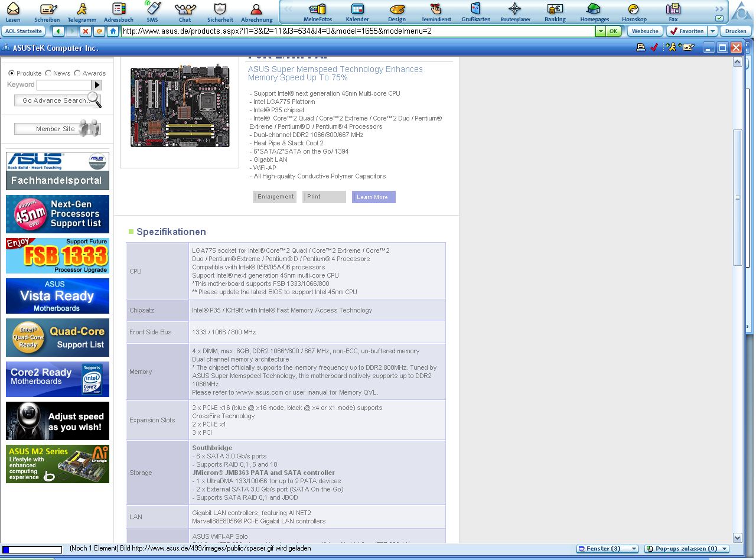The height and width of the screenshot is (560, 756).
Task: Open the Routenplaner compass icon
Action: coord(515,9)
